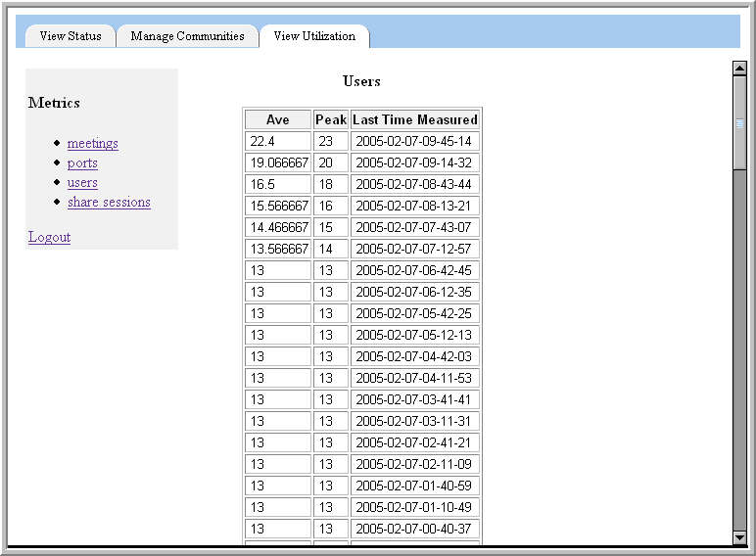The width and height of the screenshot is (756, 556).
Task: Click the Logout link
Action: click(49, 237)
